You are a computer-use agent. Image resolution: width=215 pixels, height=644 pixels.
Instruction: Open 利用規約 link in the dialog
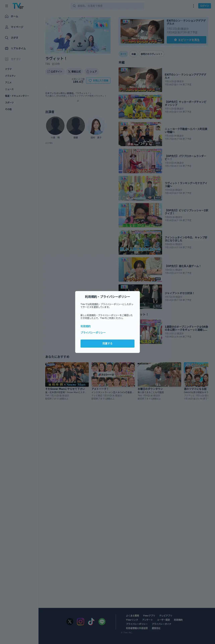[x=86, y=326]
